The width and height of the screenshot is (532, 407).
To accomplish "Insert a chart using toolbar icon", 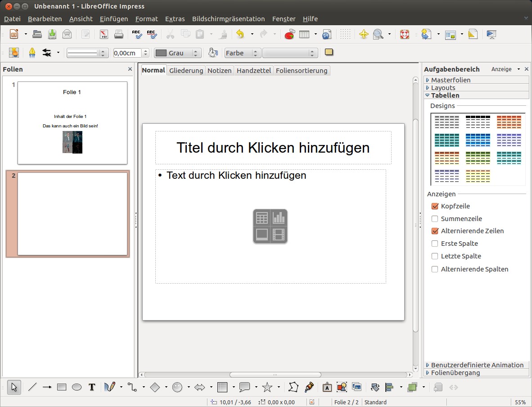I will pyautogui.click(x=289, y=34).
